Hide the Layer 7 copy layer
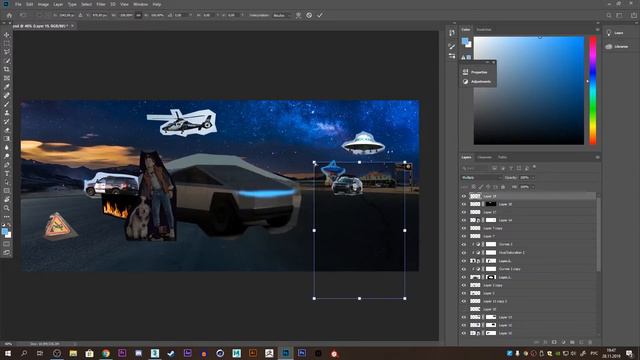 pyautogui.click(x=464, y=228)
